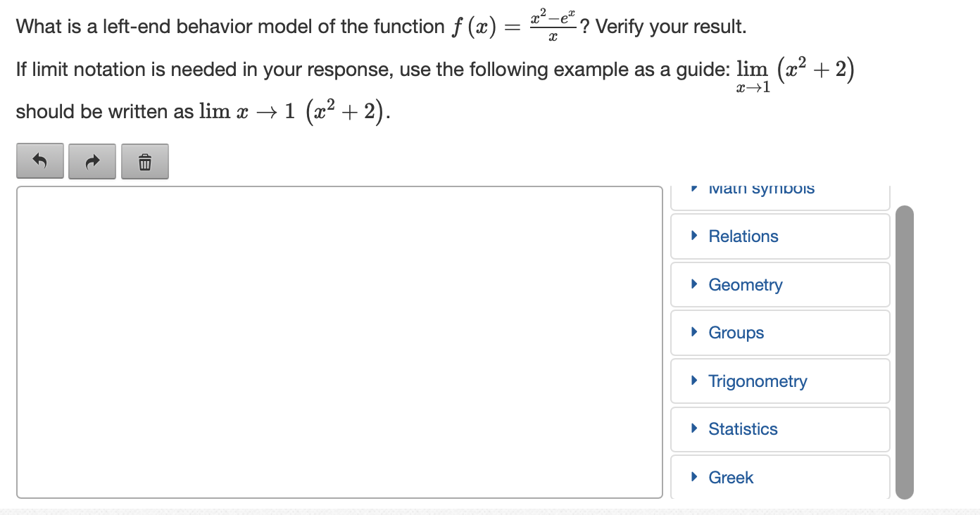The height and width of the screenshot is (515, 980).
Task: Select the Geometry label
Action: (x=745, y=284)
